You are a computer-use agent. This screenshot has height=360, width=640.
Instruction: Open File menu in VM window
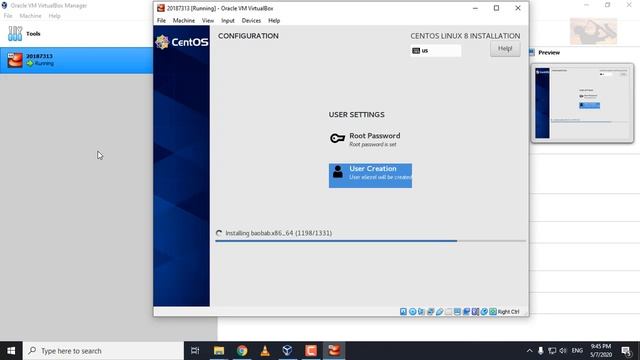click(161, 20)
